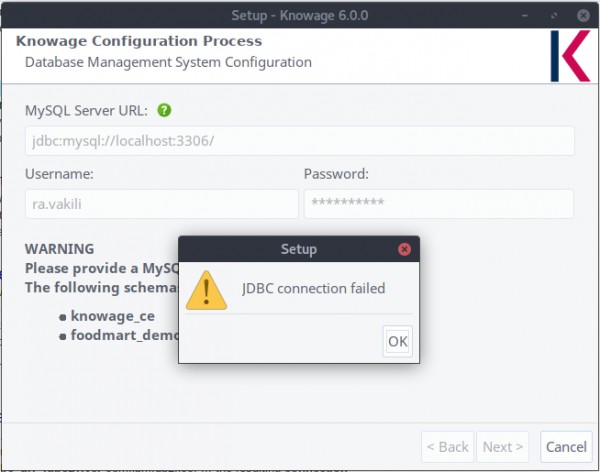Click the Knowage Configuration Process heading
600x472 pixels.
(x=138, y=42)
